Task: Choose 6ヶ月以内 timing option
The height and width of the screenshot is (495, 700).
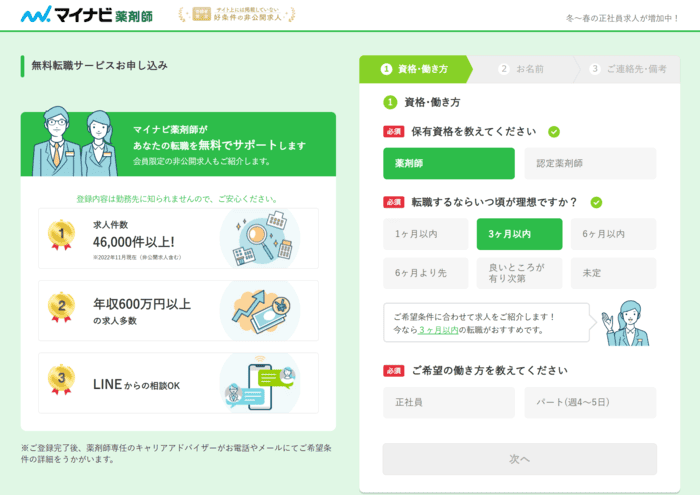Action: (613, 234)
